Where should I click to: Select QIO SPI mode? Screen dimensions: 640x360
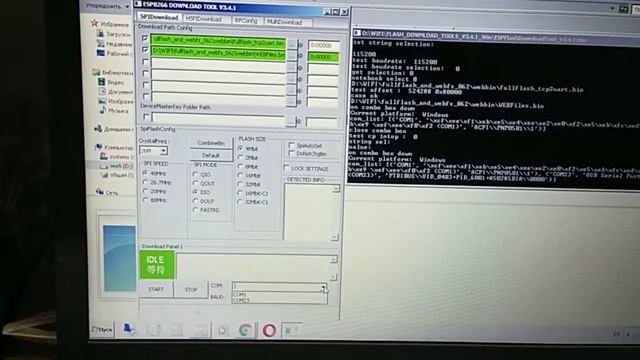point(196,174)
